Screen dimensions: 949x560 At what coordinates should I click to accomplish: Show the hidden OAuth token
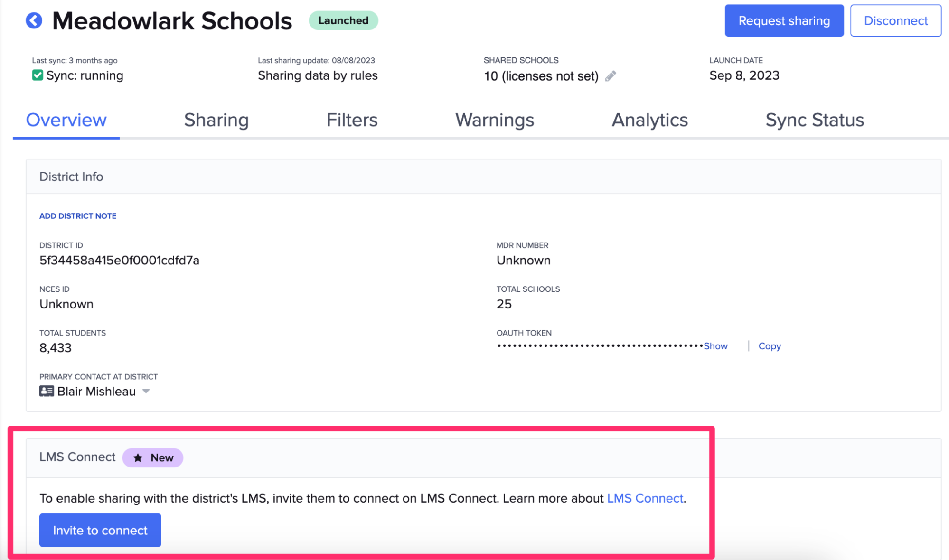pos(715,346)
